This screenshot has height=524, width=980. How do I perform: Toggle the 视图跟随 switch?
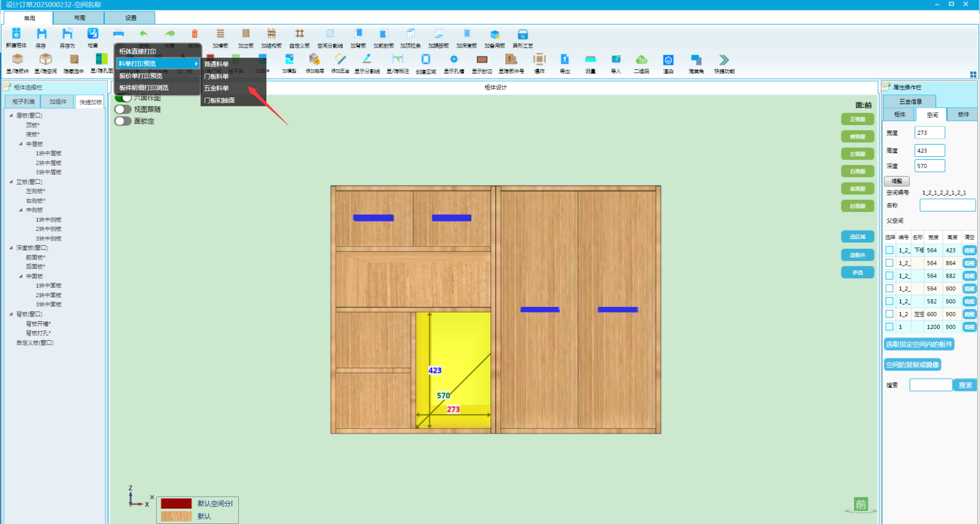tap(123, 109)
